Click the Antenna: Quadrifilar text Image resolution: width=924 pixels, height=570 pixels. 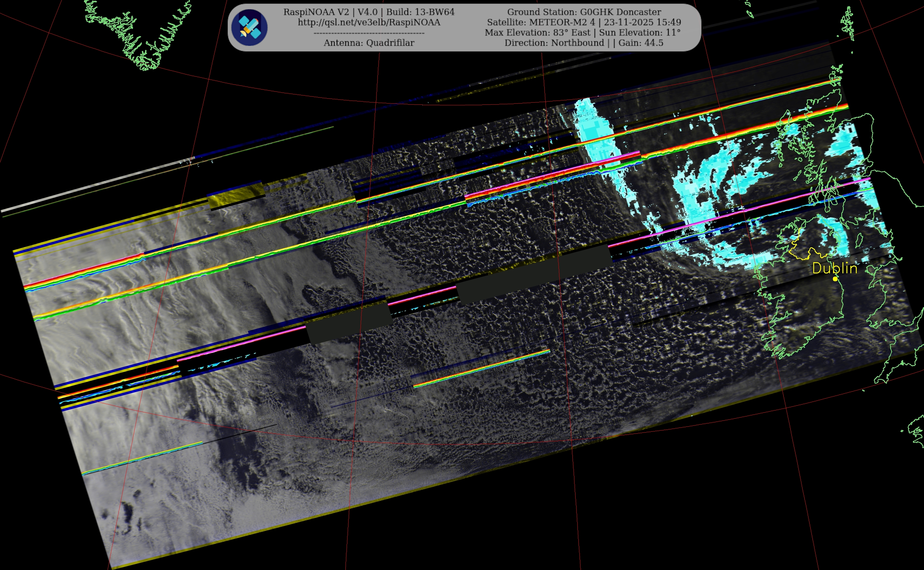click(x=369, y=43)
